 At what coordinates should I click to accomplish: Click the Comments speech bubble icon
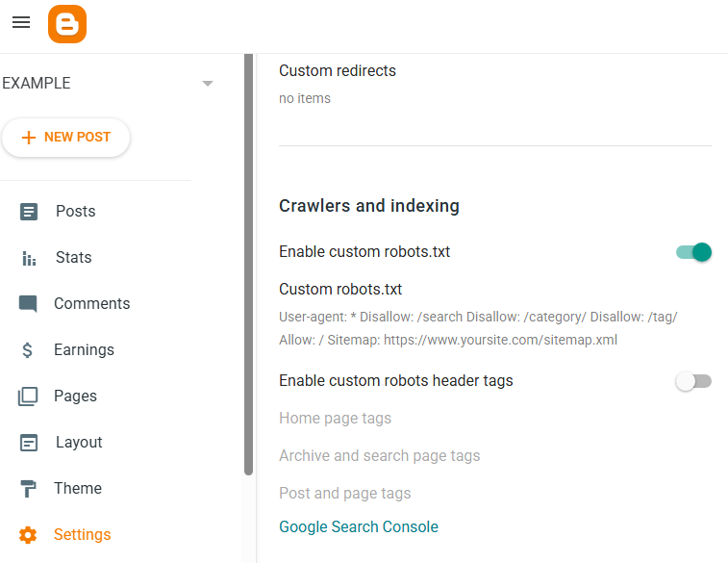click(x=28, y=304)
